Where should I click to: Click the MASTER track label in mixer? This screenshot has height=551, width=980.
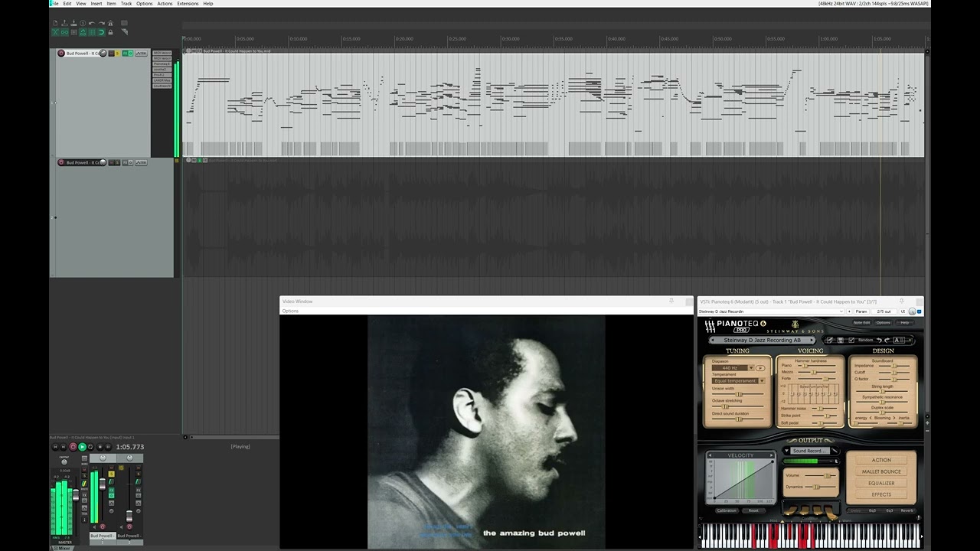click(x=65, y=542)
